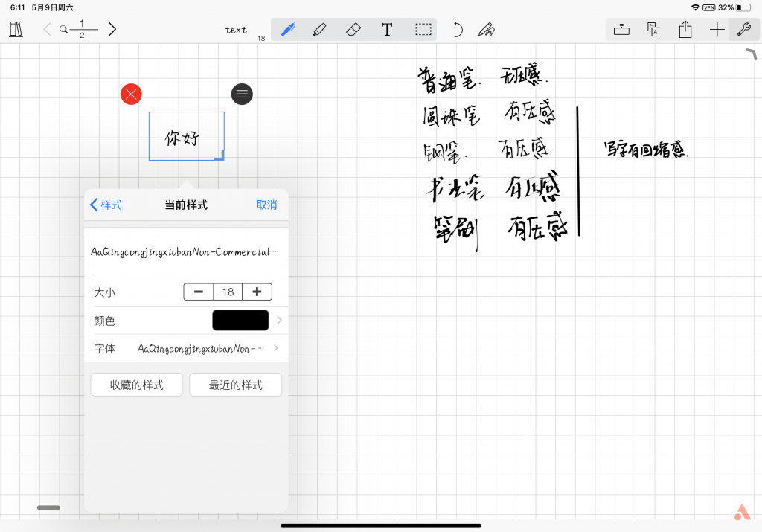
Task: Select the Text tool
Action: tap(387, 29)
